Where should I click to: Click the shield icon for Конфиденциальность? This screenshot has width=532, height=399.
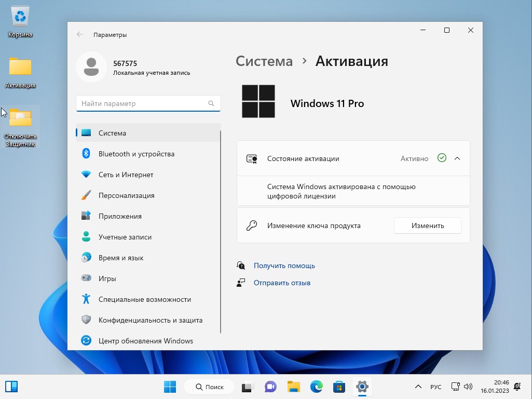[86, 320]
